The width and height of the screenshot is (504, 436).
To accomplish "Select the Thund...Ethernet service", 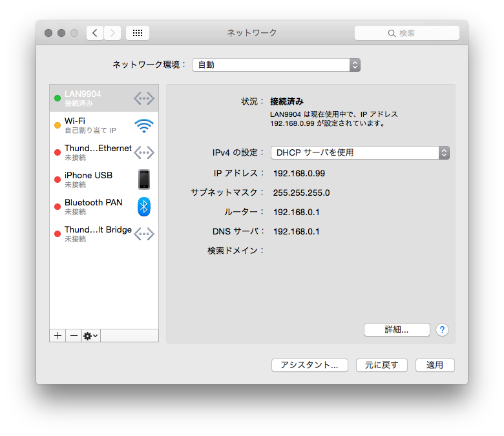I will tap(104, 152).
